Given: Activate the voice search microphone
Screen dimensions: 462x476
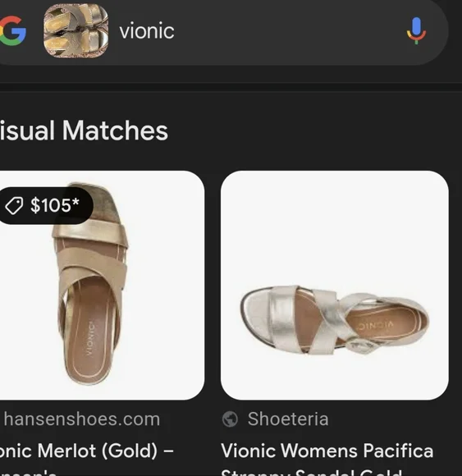Looking at the screenshot, I should (x=417, y=31).
